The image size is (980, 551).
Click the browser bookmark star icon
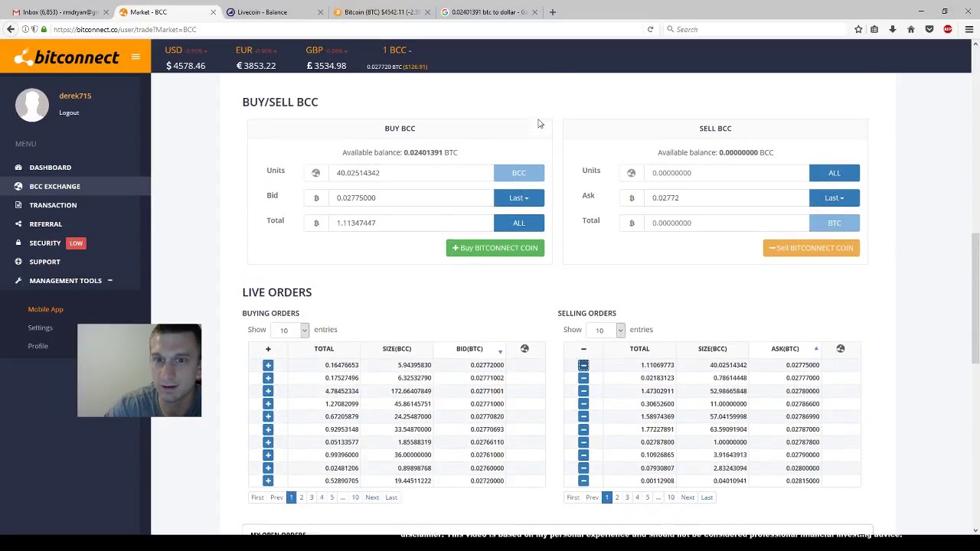tap(858, 29)
